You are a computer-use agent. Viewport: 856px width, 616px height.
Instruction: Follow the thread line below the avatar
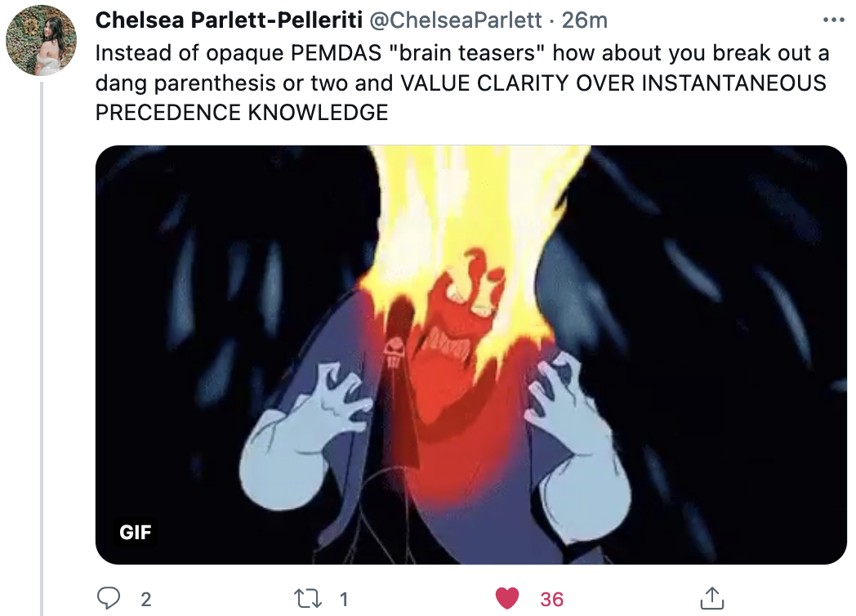click(x=42, y=348)
